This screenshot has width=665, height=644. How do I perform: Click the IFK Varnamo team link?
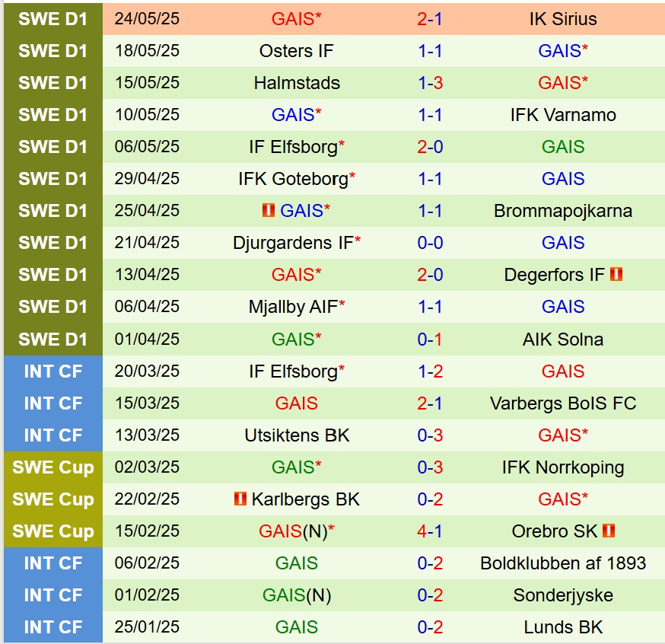(563, 115)
